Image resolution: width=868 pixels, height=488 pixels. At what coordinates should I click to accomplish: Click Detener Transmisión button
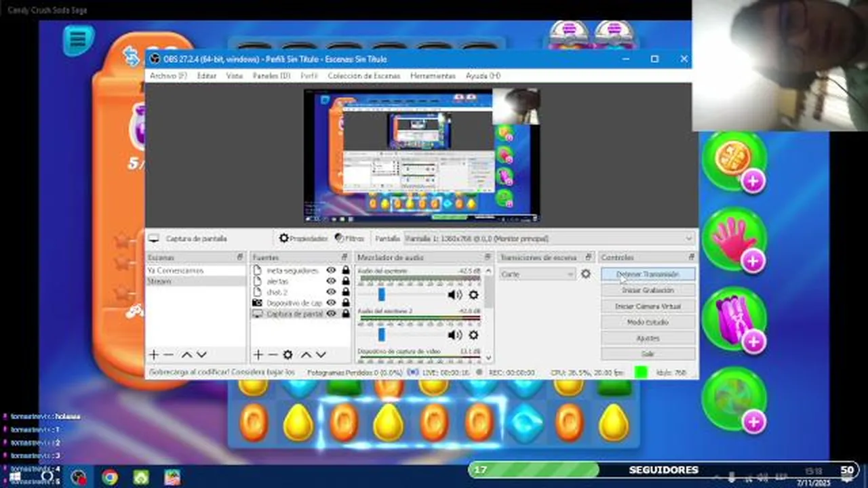(648, 274)
